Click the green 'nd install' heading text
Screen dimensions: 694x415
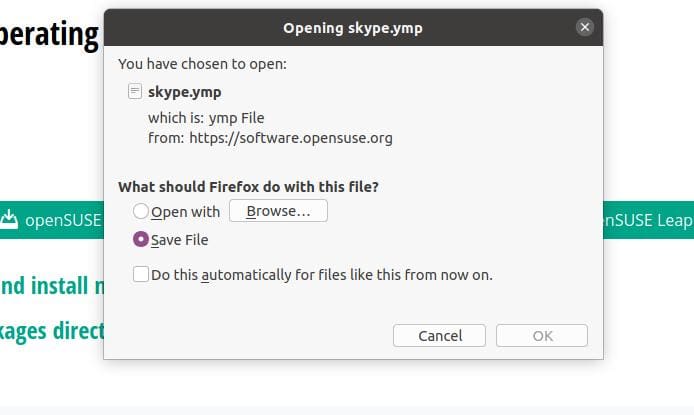tap(52, 287)
